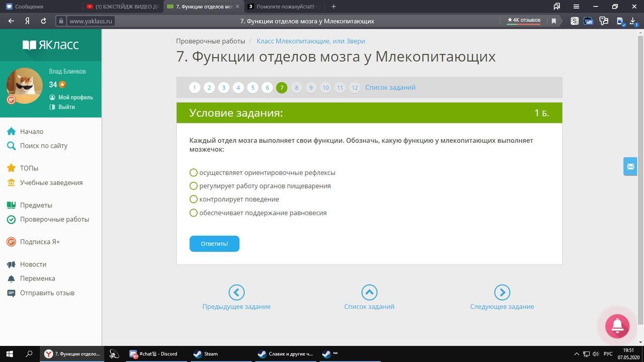Open "Проверочные работы" in the sidebar
The image size is (644, 362).
pyautogui.click(x=54, y=219)
